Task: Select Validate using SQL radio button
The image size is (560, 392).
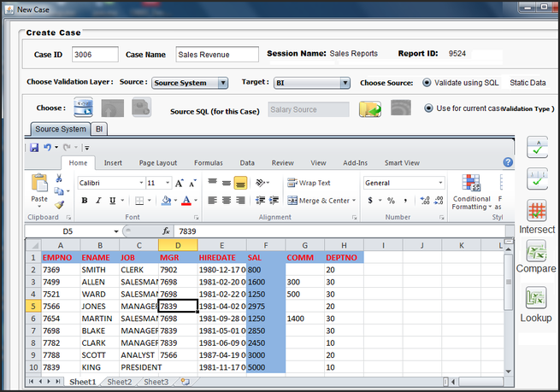Action: click(427, 83)
